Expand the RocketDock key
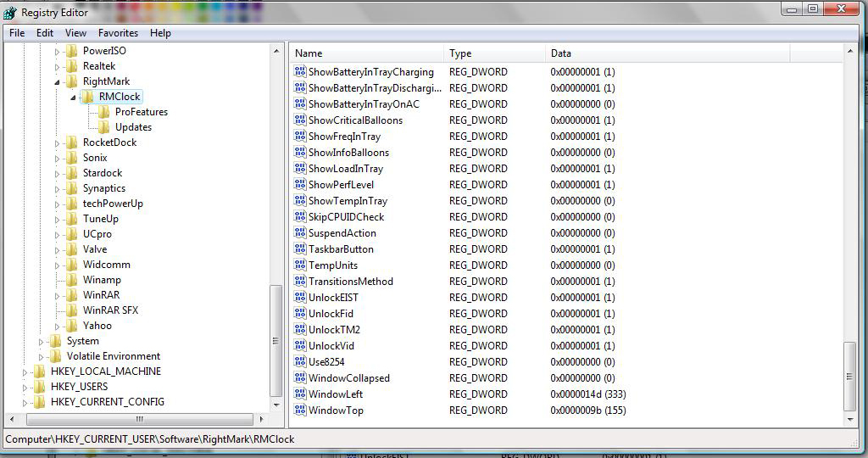Image resolution: width=868 pixels, height=458 pixels. [57, 143]
